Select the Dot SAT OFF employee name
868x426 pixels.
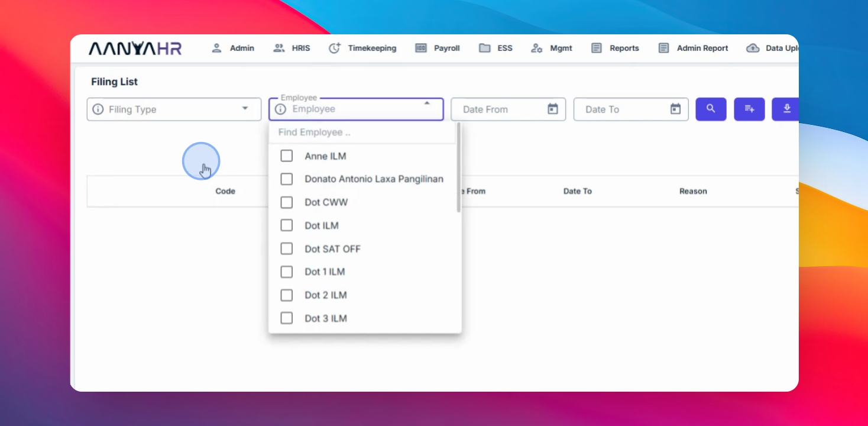332,249
